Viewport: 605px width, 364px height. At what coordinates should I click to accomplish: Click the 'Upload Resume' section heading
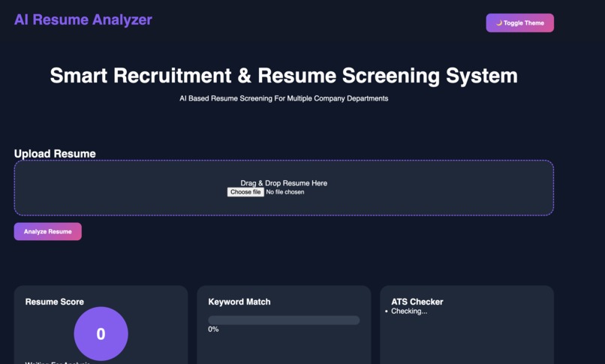[x=55, y=153]
